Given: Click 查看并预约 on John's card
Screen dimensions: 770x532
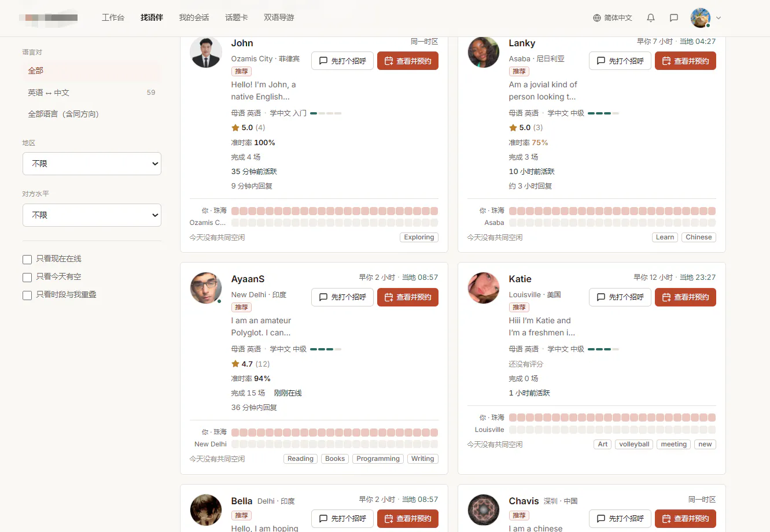Looking at the screenshot, I should [x=408, y=61].
